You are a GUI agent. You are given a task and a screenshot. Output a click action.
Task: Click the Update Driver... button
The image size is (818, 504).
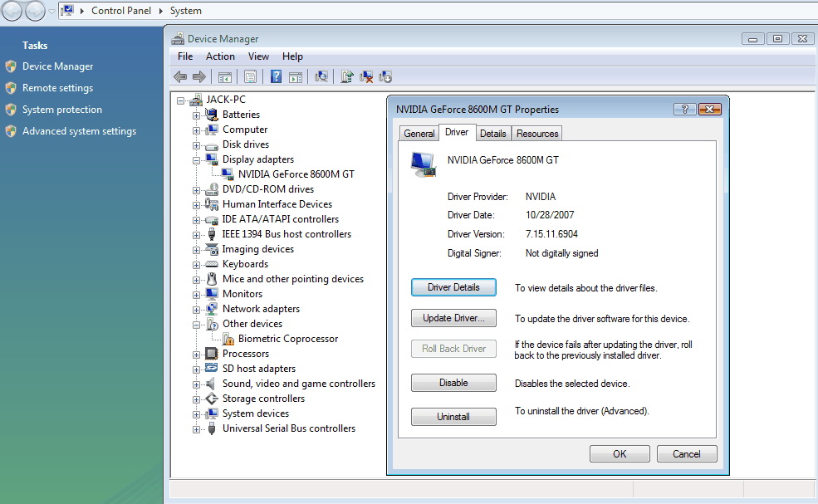pos(453,318)
